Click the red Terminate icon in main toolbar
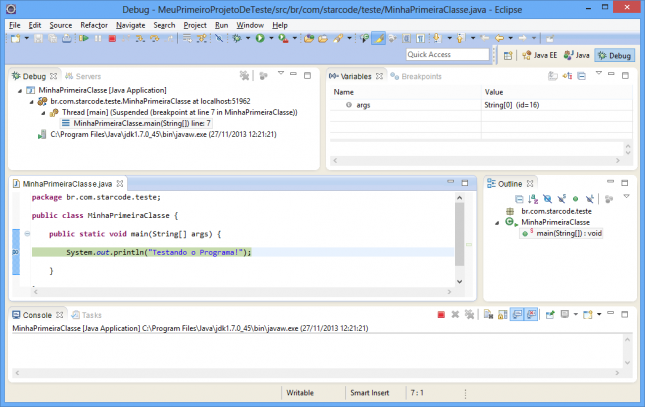The image size is (645, 407). pos(112,38)
